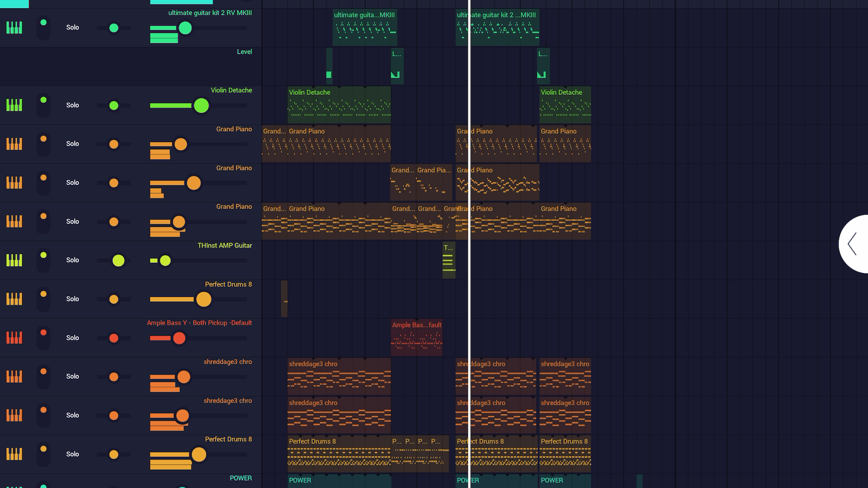Drag volume slider on Grand Piano track

[x=181, y=144]
